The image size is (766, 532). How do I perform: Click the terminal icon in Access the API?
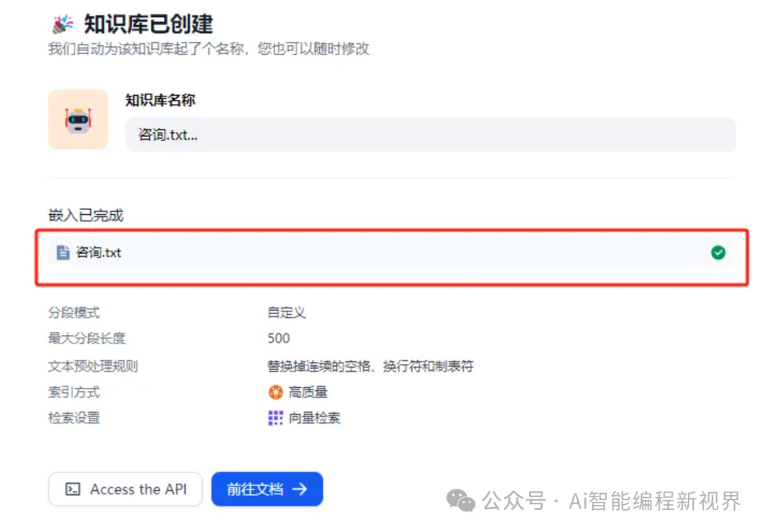(73, 489)
